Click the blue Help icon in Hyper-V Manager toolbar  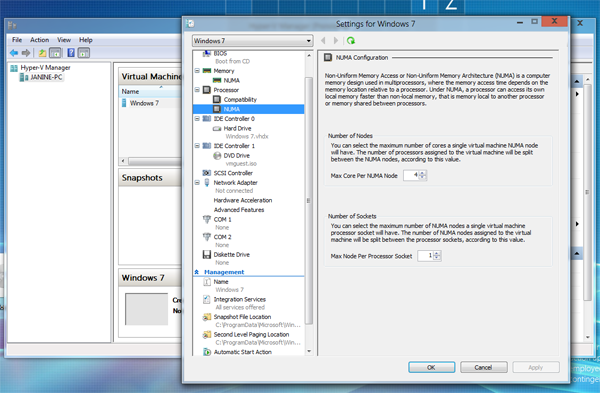tap(71, 53)
